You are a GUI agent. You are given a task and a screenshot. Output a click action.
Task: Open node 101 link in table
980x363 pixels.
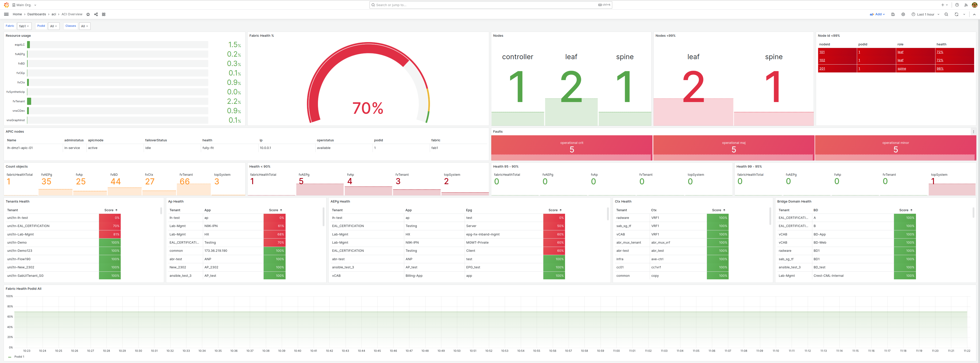(822, 52)
